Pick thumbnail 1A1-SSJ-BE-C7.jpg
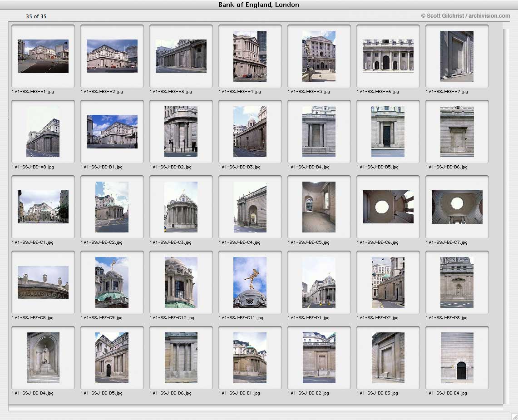Image resolution: width=518 pixels, height=420 pixels. click(457, 207)
